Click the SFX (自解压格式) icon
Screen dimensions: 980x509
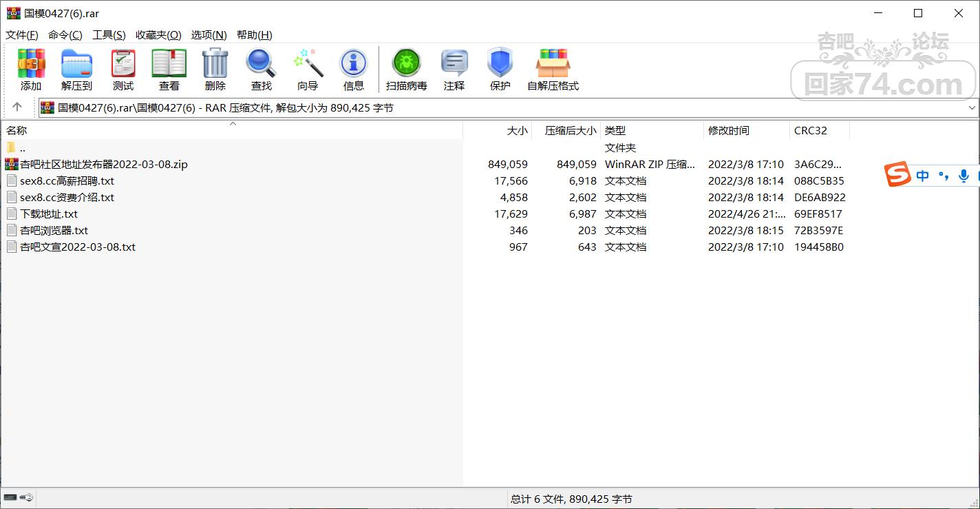pyautogui.click(x=553, y=70)
